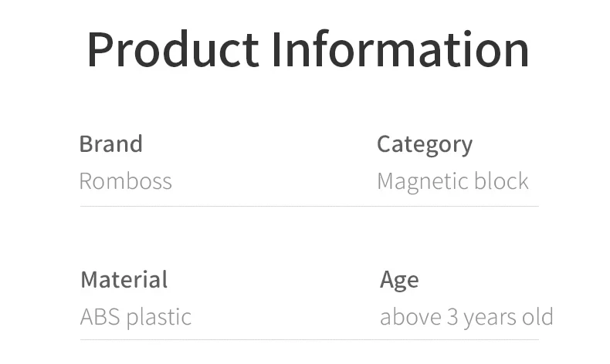Select the "Material" field label
This screenshot has width=610, height=364.
pos(124,280)
